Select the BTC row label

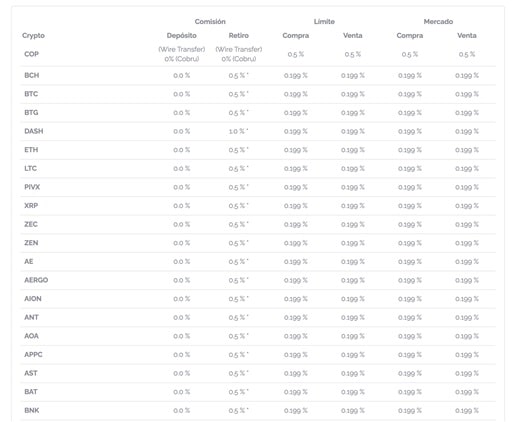pos(31,94)
